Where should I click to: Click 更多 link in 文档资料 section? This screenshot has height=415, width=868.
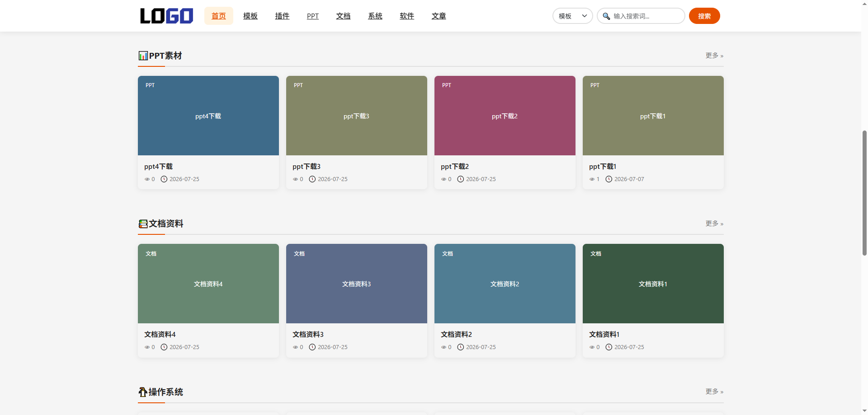(714, 224)
